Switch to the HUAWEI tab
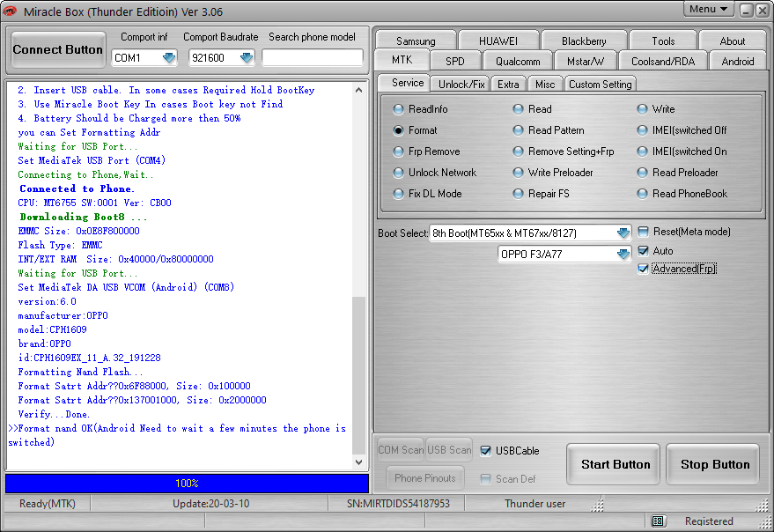Viewport: 774px width, 532px height. click(498, 41)
